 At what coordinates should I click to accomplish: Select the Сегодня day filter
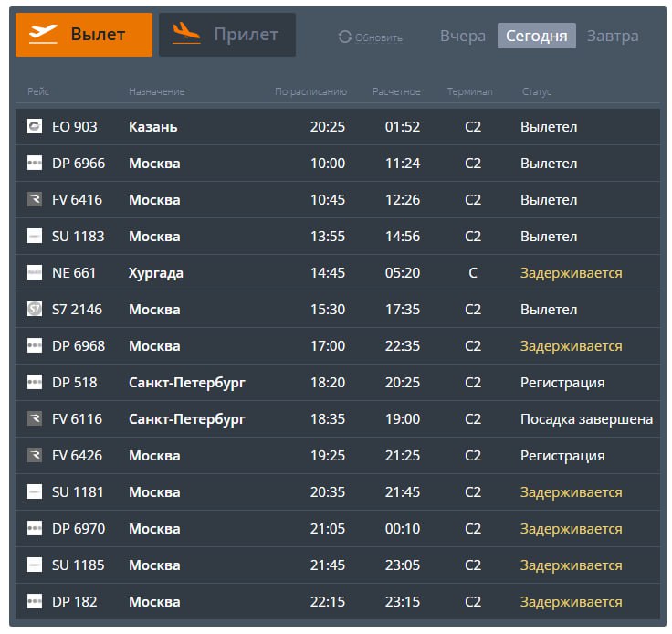coord(536,37)
